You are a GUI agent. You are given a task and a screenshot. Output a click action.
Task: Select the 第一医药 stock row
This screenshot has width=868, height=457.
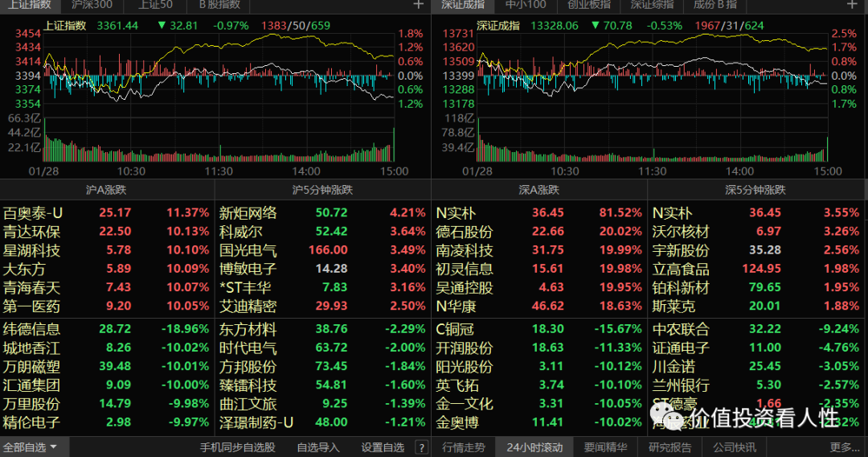[106, 306]
